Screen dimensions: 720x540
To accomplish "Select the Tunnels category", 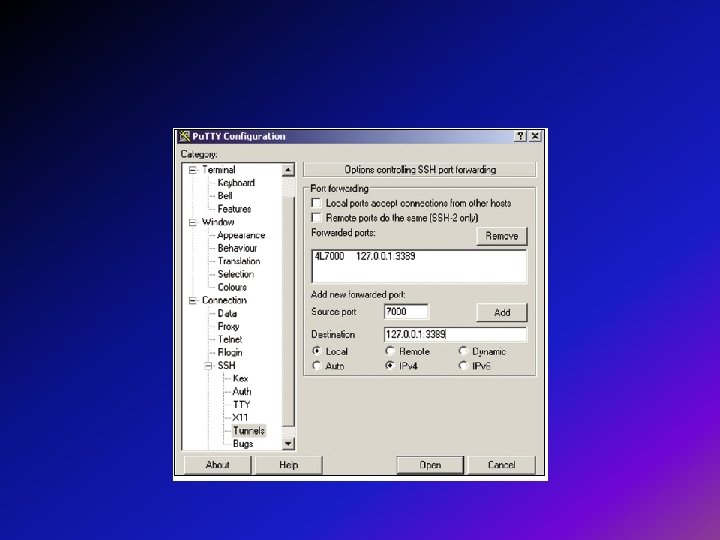I will (249, 431).
